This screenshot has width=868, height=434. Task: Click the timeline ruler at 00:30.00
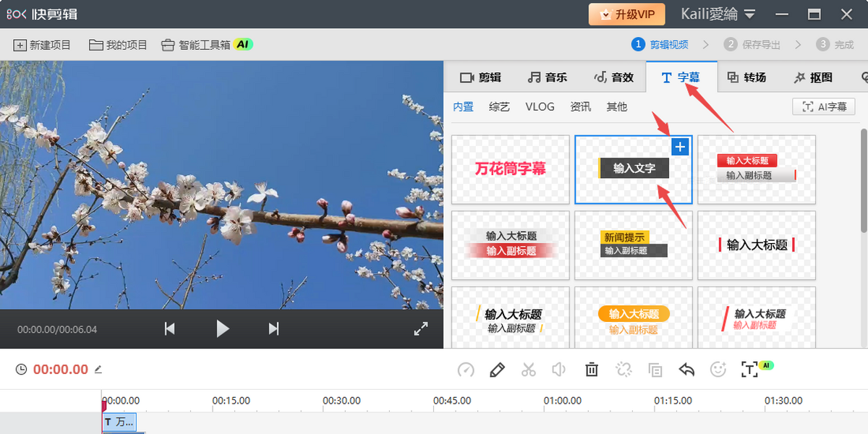click(341, 401)
